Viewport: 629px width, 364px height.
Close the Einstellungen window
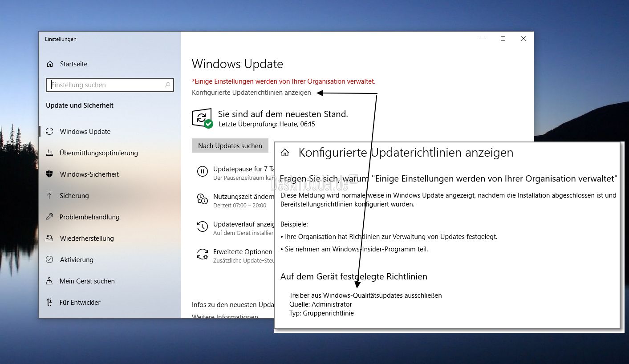[x=523, y=39]
